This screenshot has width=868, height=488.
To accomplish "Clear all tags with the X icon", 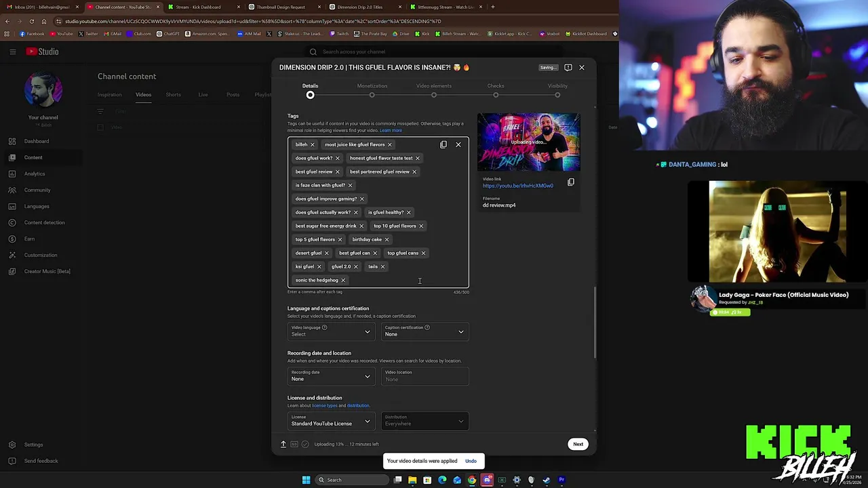I will point(458,144).
